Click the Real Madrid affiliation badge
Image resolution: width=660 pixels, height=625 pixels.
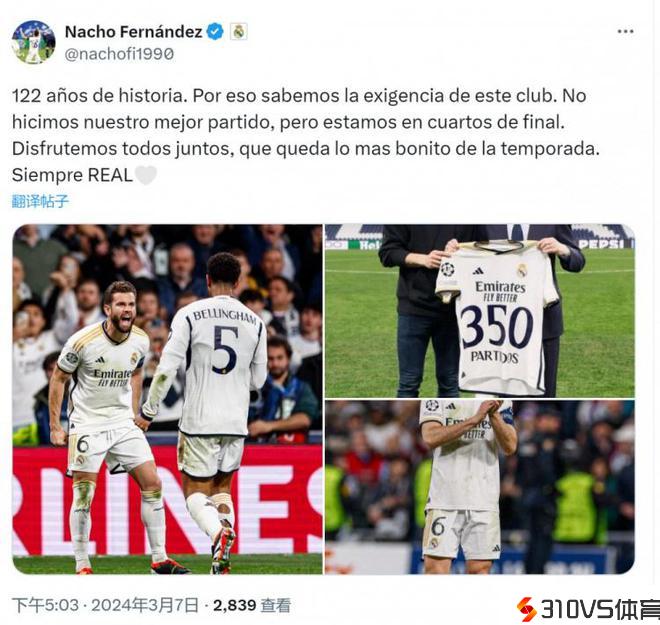coord(239,32)
